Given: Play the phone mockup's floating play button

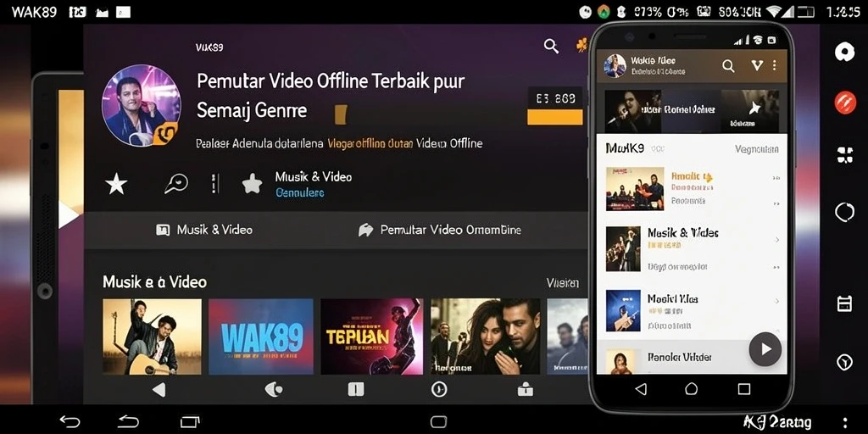Looking at the screenshot, I should 765,349.
